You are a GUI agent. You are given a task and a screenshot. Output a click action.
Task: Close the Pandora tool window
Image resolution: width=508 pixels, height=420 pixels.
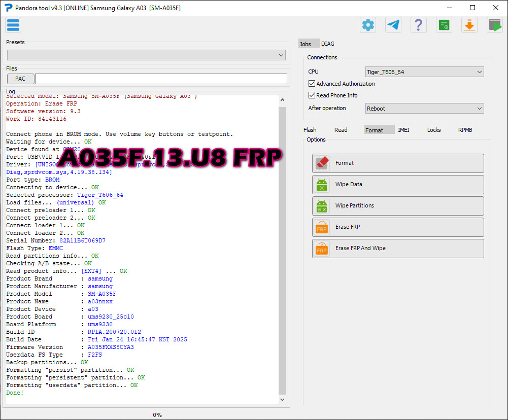(x=496, y=8)
